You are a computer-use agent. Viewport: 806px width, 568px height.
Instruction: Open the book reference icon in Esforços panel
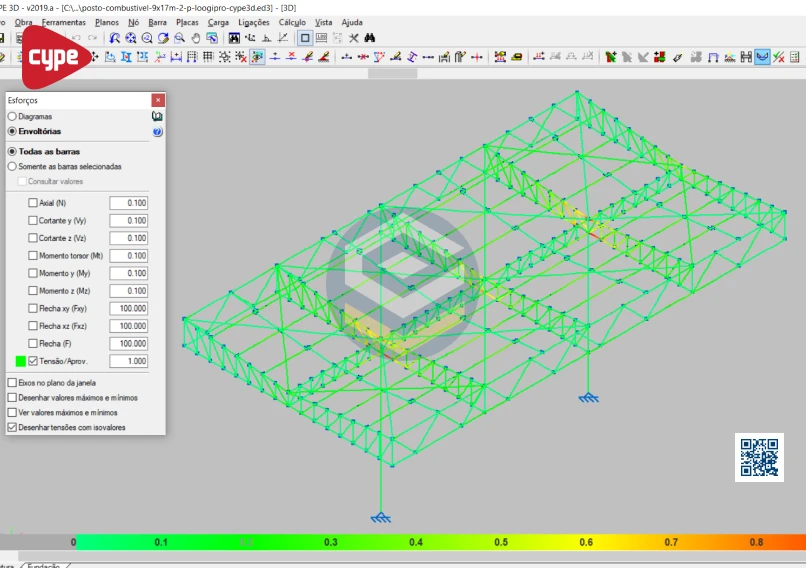pyautogui.click(x=158, y=117)
